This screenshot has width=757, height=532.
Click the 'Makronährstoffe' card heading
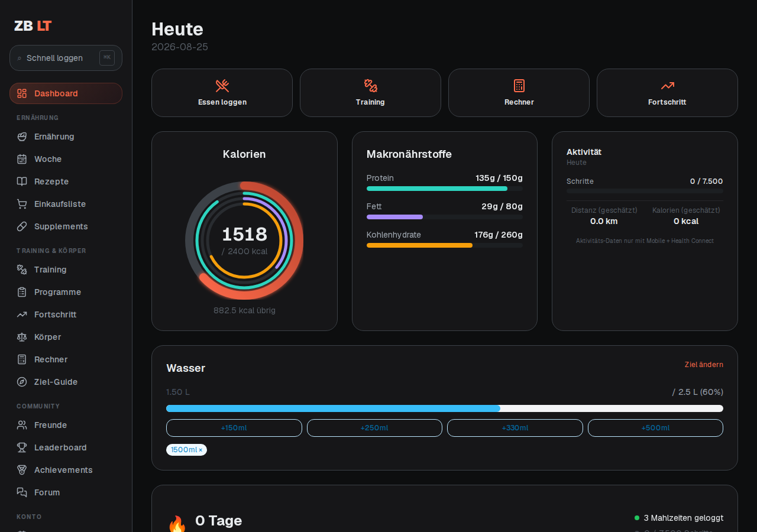click(409, 154)
